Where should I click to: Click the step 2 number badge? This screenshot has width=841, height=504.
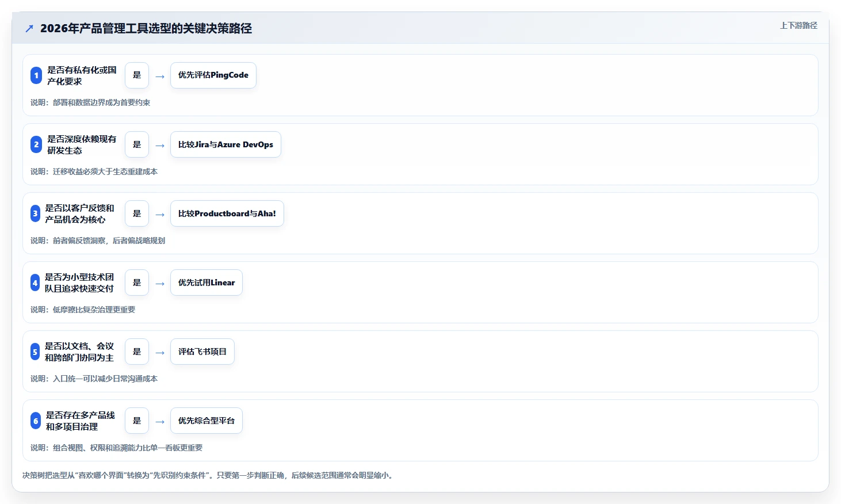pyautogui.click(x=36, y=144)
